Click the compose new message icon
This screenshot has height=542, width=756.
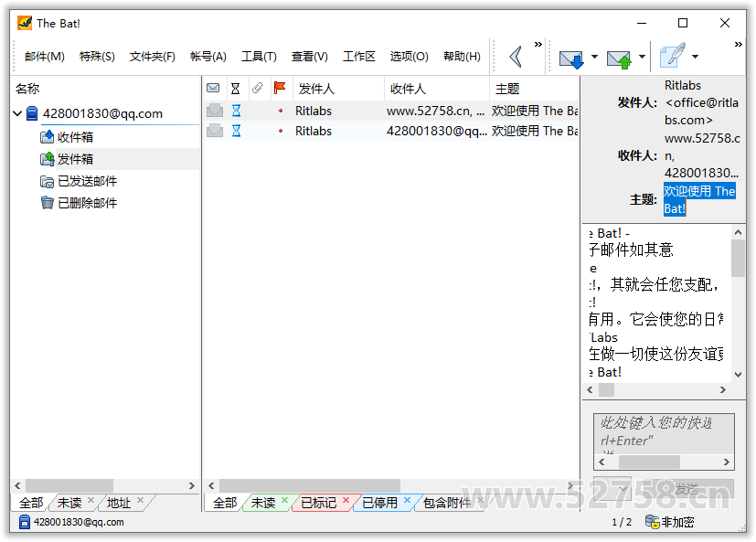tap(672, 55)
